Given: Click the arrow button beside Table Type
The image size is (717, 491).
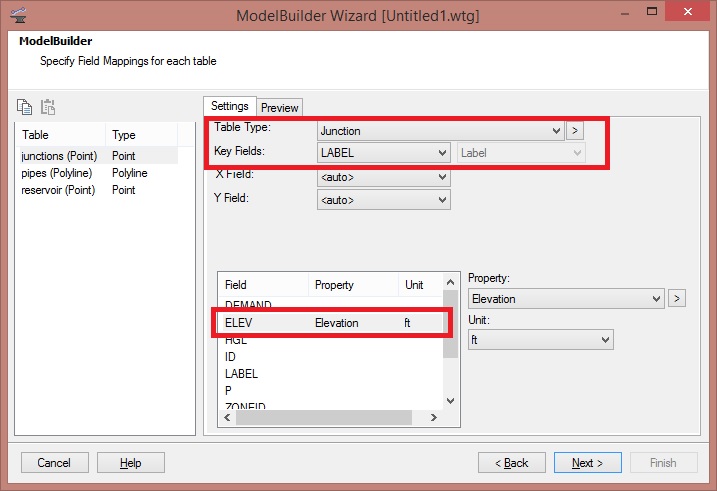Looking at the screenshot, I should (x=575, y=131).
